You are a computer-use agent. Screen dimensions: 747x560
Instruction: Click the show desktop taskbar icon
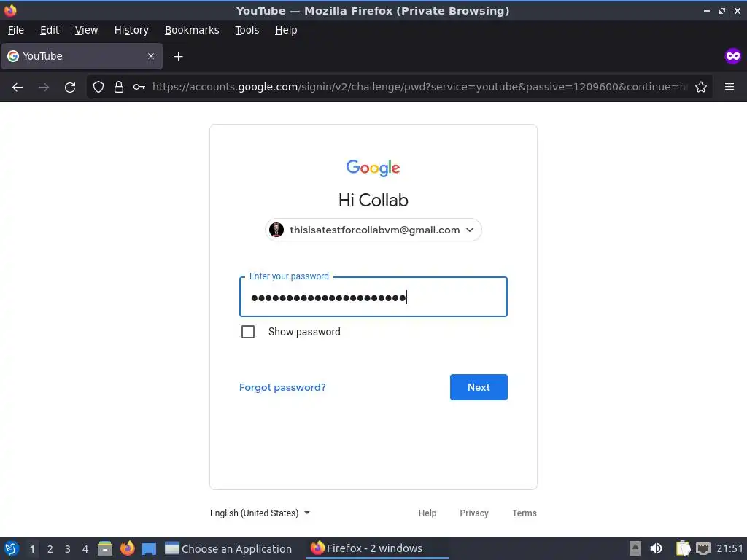point(149,549)
